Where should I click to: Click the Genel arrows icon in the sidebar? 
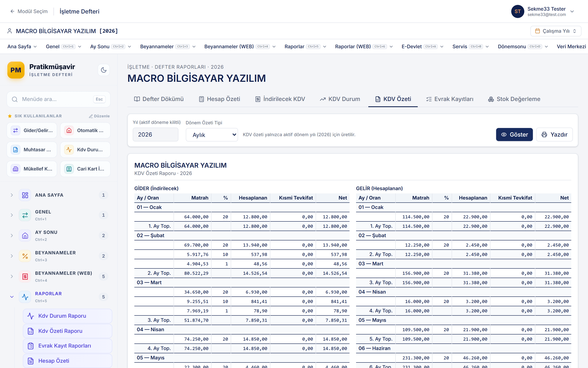tap(25, 215)
